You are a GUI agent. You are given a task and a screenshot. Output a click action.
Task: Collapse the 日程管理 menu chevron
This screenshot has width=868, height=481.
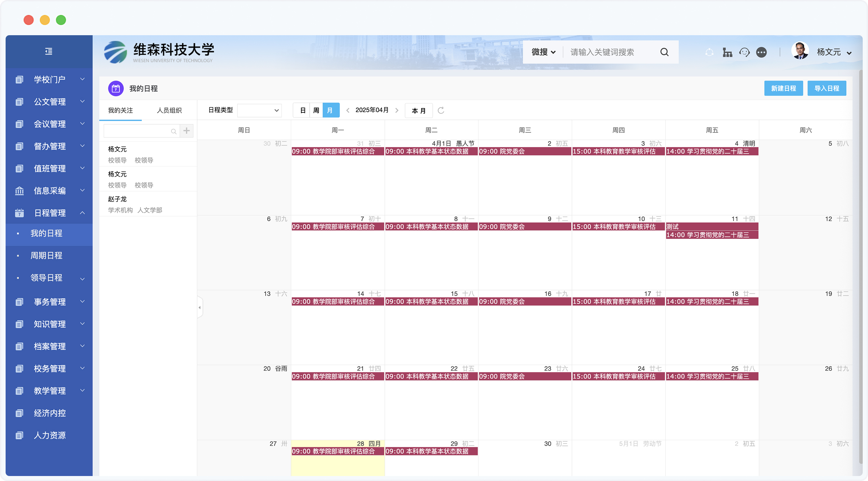(x=82, y=213)
